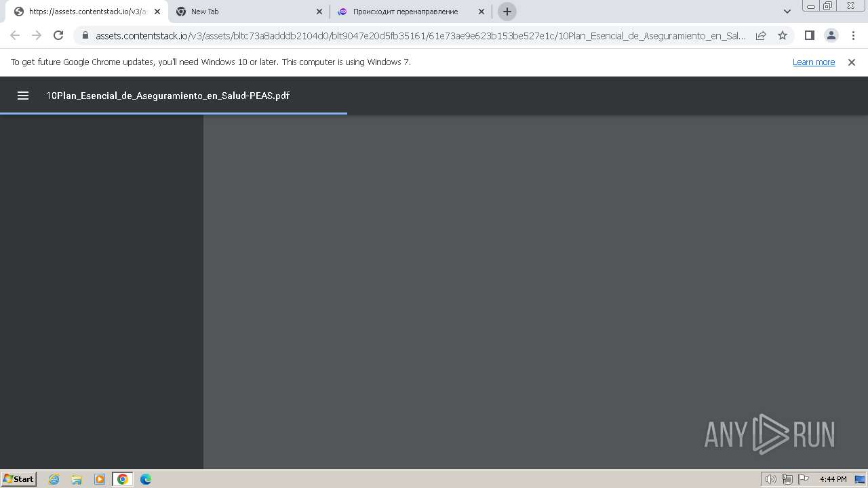The image size is (868, 488).
Task: Share this page icon in address bar
Action: coord(761,35)
